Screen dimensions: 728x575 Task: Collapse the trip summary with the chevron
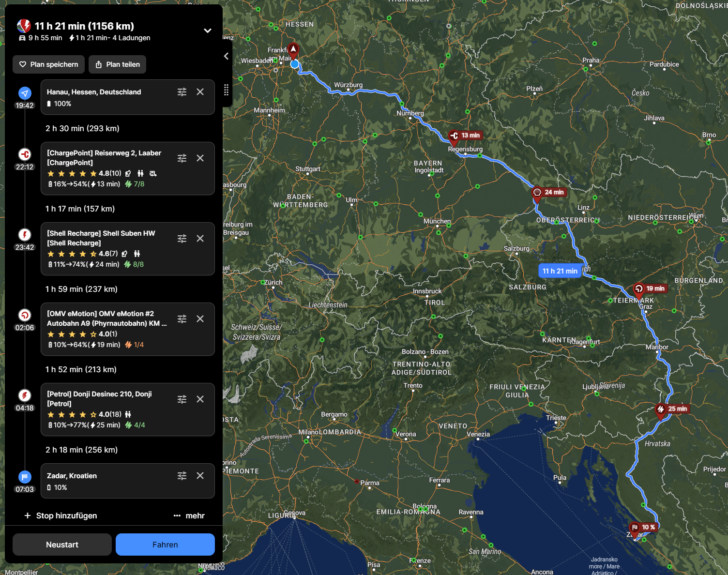pyautogui.click(x=208, y=30)
